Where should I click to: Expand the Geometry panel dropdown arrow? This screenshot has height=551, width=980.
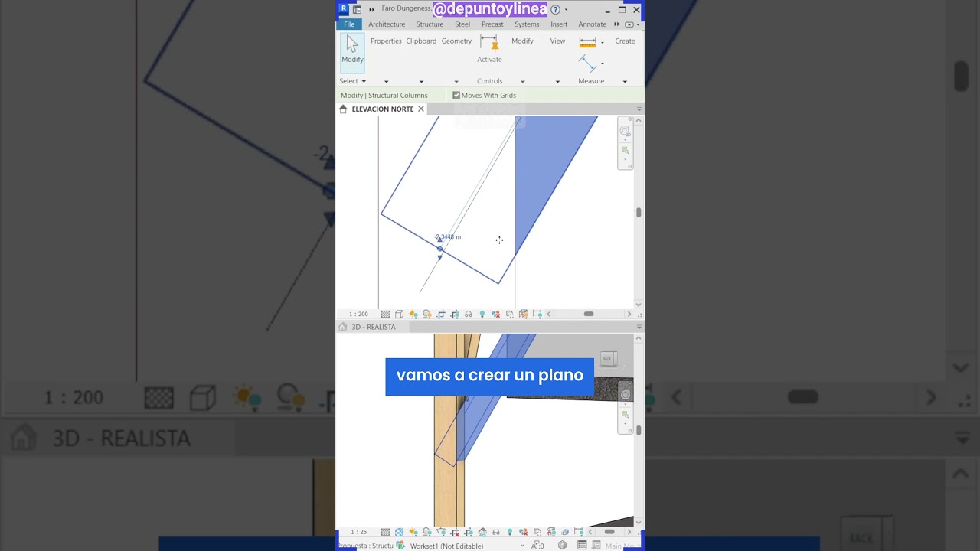point(456,81)
